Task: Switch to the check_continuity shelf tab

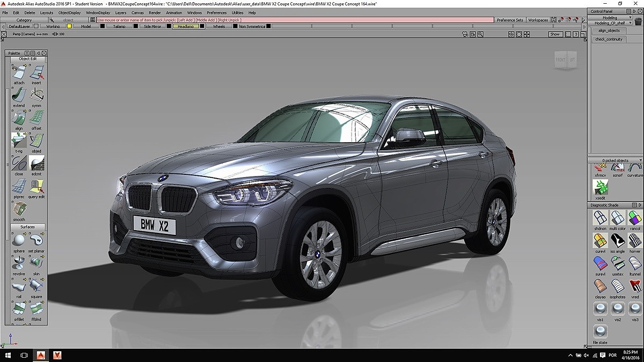Action: coord(609,39)
